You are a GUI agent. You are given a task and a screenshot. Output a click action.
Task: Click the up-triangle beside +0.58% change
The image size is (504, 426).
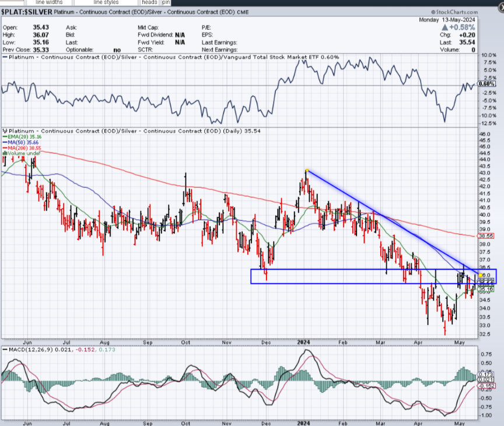[445, 27]
